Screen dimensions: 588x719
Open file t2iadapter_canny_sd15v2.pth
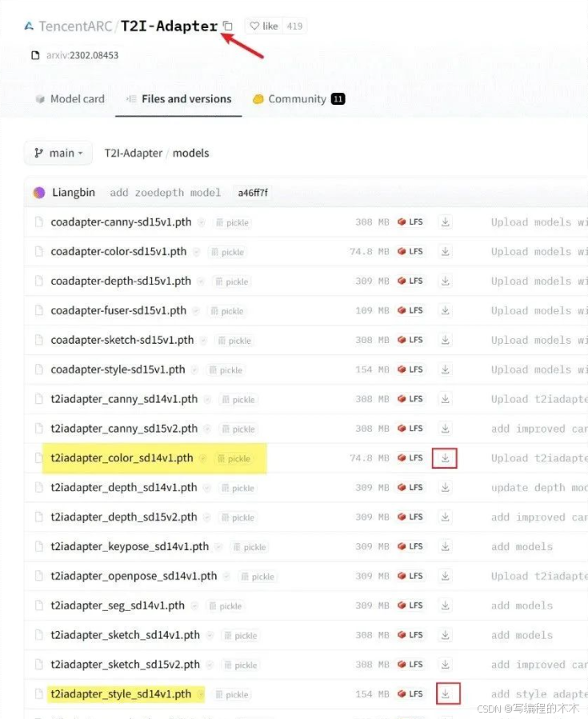(x=124, y=429)
